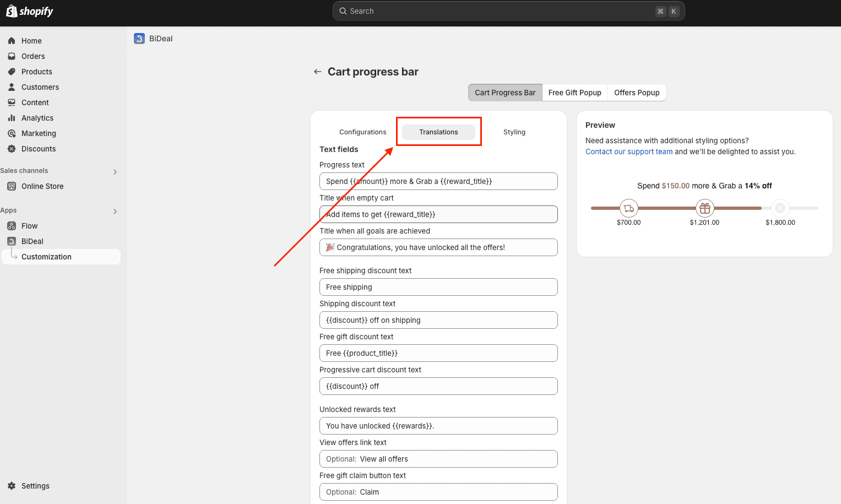Image resolution: width=841 pixels, height=504 pixels.
Task: Expand the Sales channels section
Action: pos(115,172)
